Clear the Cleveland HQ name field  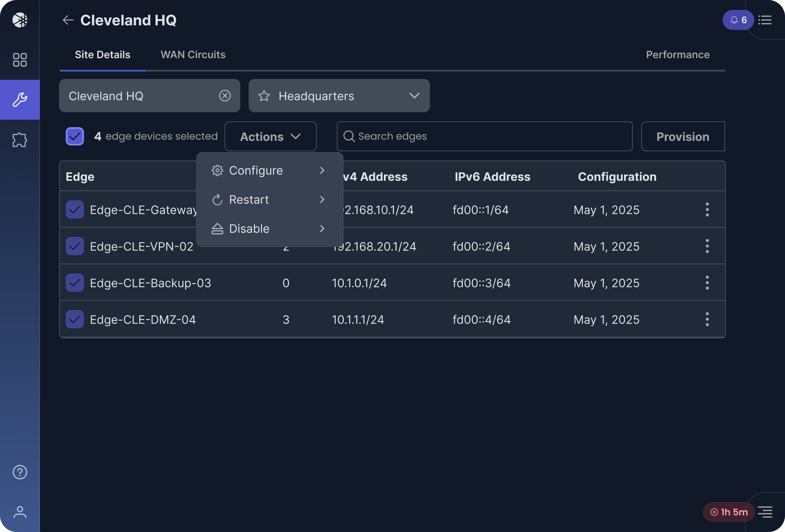tap(225, 96)
